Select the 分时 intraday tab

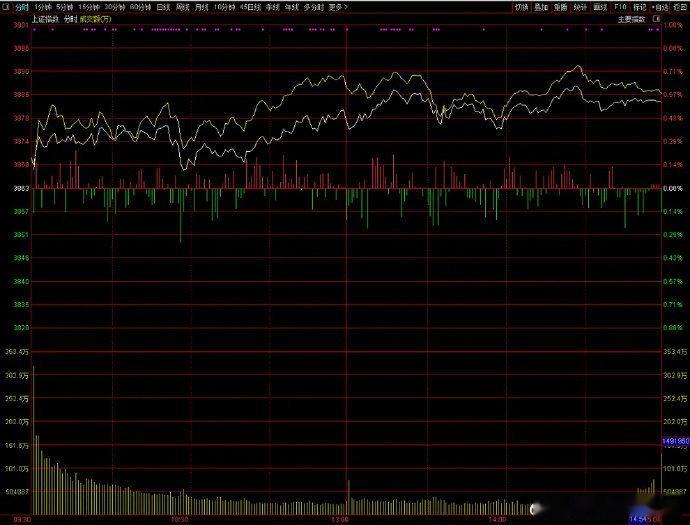[x=22, y=7]
